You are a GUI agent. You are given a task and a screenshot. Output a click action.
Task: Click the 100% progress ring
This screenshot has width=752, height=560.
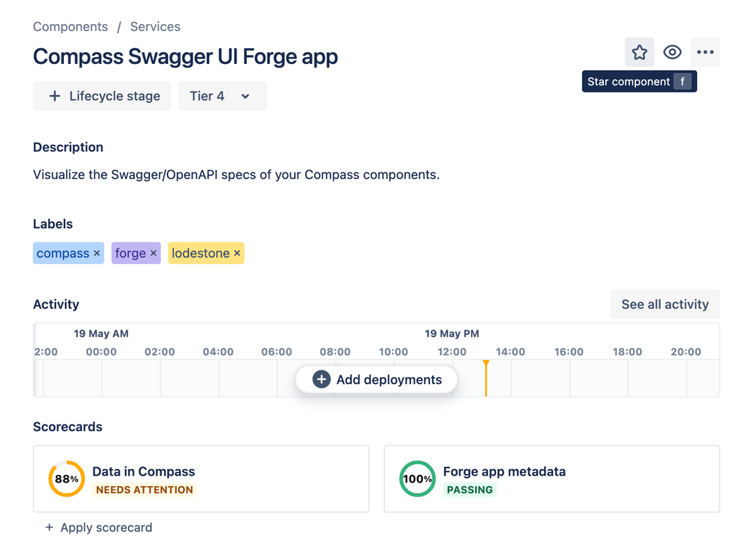click(417, 479)
